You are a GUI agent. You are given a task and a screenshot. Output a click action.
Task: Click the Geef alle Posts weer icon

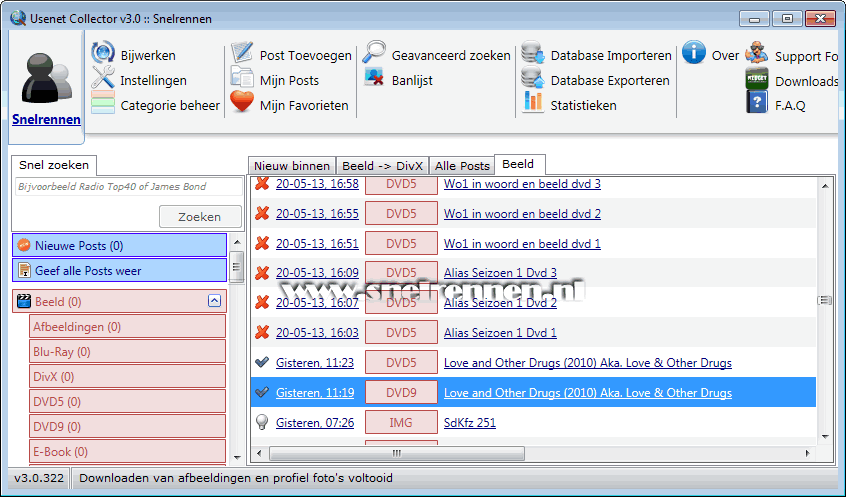(24, 270)
